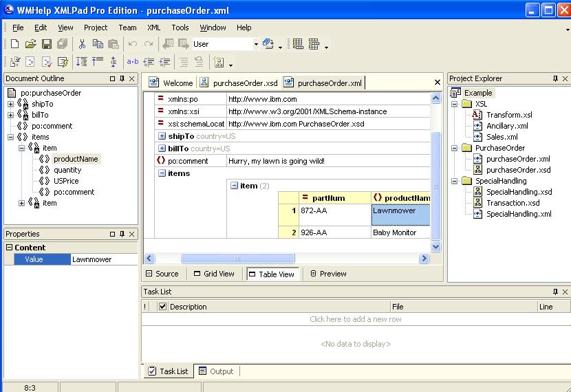Pin the Document Outline panel
The height and width of the screenshot is (392, 571).
(122, 78)
